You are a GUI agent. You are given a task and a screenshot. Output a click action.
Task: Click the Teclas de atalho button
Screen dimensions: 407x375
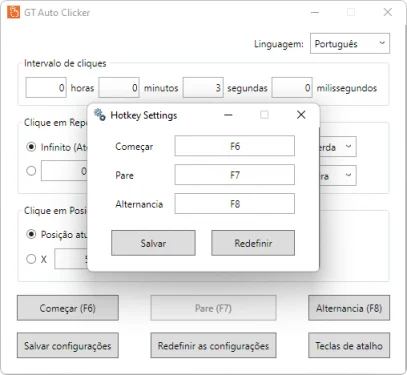[349, 345]
